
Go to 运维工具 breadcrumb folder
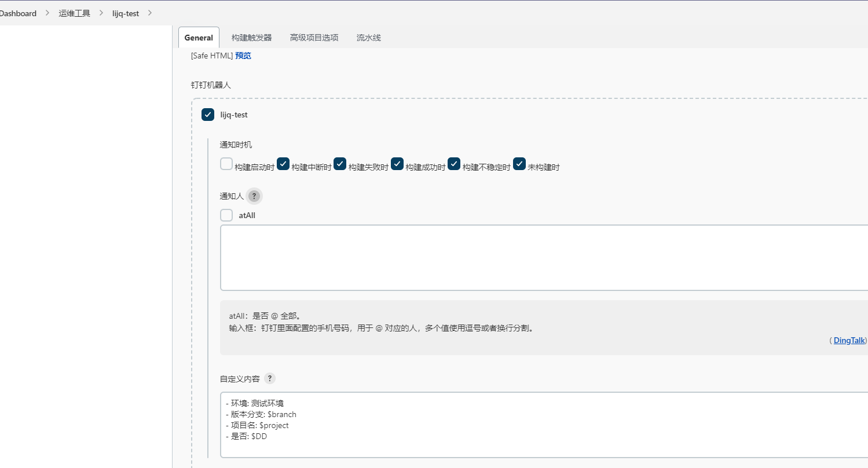click(75, 13)
